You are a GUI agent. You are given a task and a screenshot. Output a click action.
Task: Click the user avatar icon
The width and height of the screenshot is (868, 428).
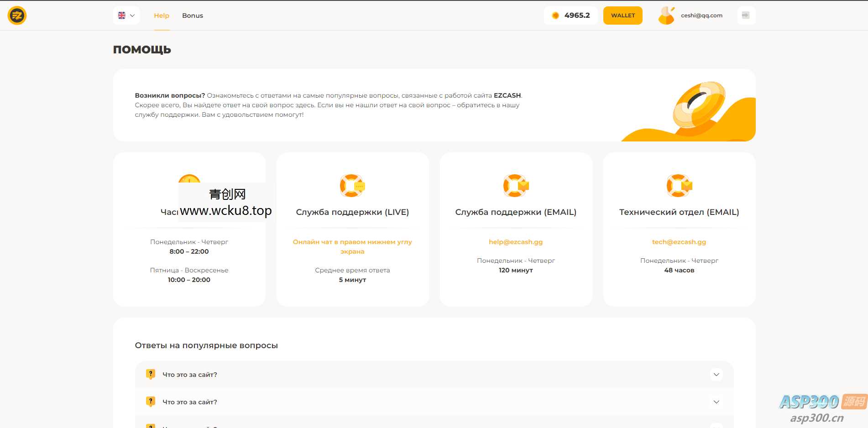[x=666, y=16]
